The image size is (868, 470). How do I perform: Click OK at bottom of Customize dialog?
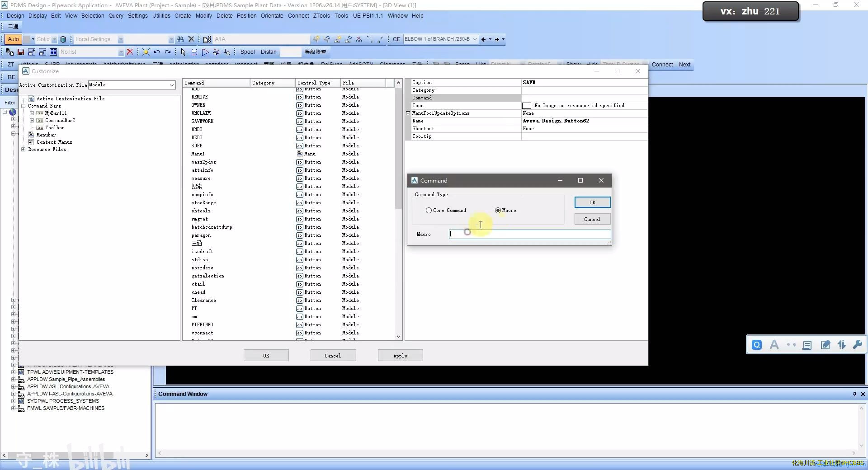click(266, 356)
